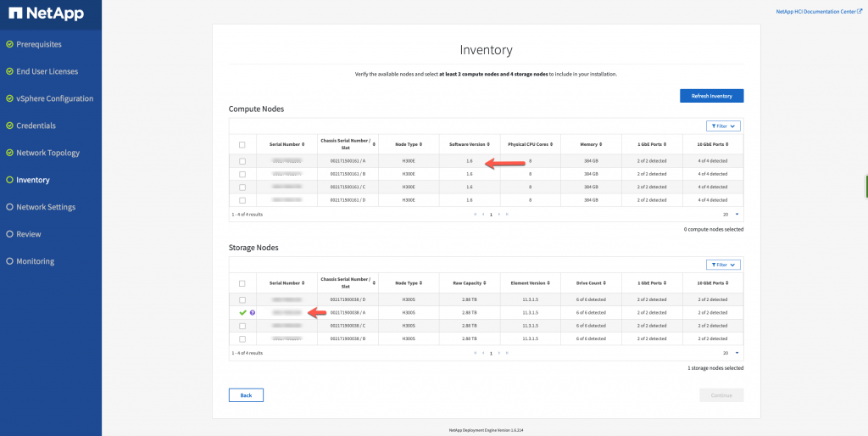Click '0 compute nodes selected' text
868x436 pixels.
(714, 229)
